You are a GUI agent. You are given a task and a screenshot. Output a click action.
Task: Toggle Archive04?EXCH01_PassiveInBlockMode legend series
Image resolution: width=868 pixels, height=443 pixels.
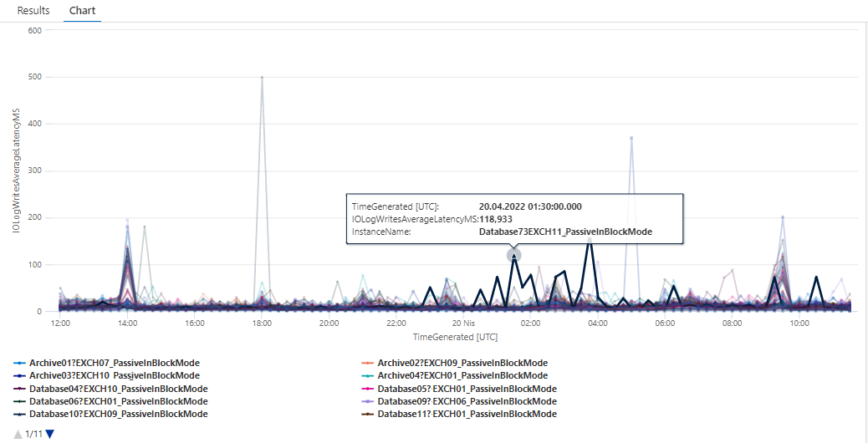point(454,376)
